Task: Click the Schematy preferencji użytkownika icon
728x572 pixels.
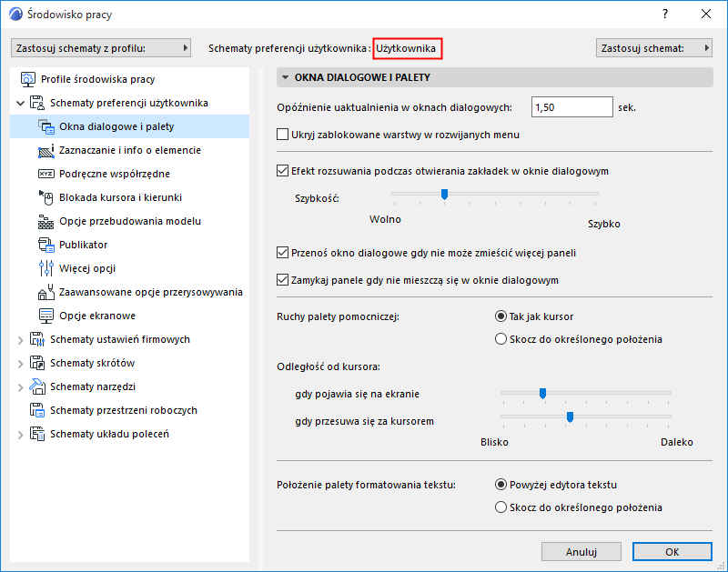Action: [37, 103]
